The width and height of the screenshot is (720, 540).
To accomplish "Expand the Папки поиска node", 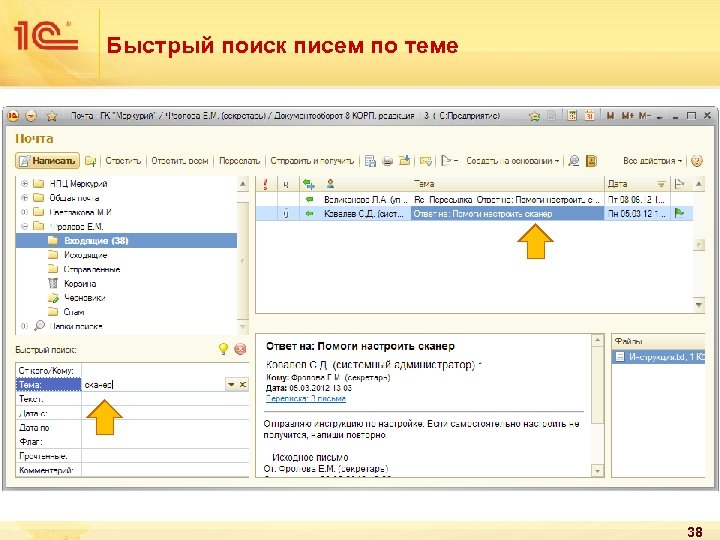I will [25, 326].
